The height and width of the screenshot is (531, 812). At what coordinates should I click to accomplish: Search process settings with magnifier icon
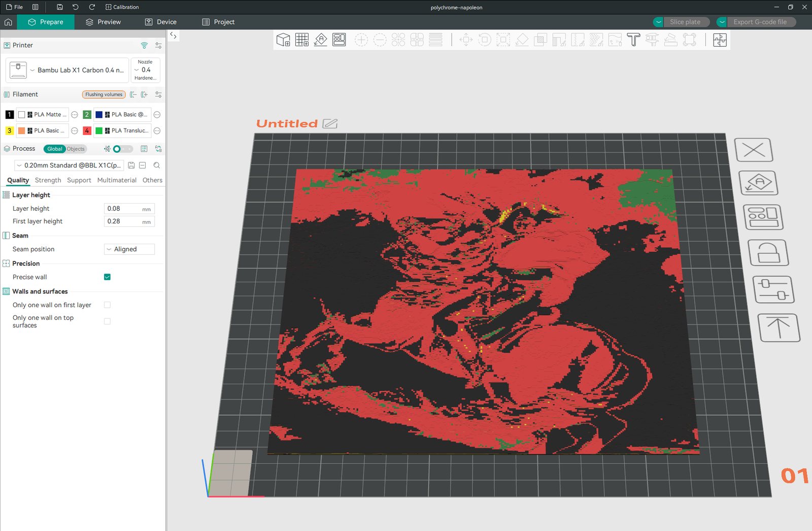[x=157, y=165]
